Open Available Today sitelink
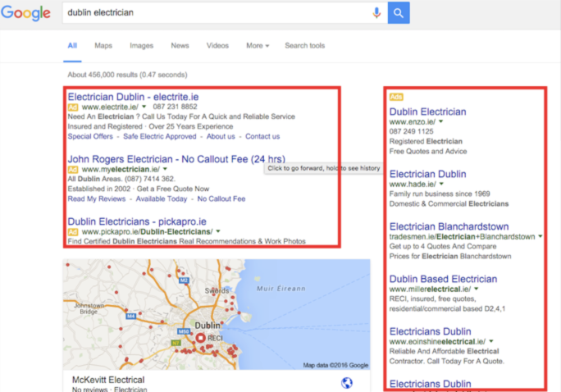This screenshot has height=392, width=561. [x=162, y=198]
